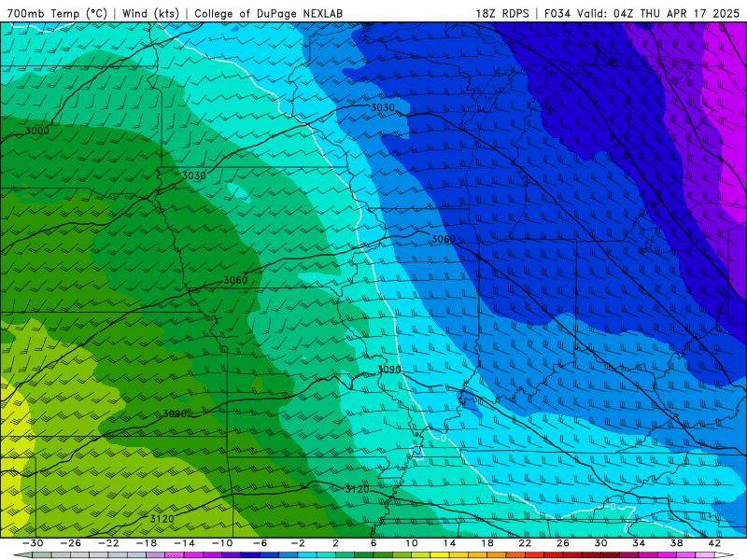Select the 3060 contour label over blue shading

443,239
